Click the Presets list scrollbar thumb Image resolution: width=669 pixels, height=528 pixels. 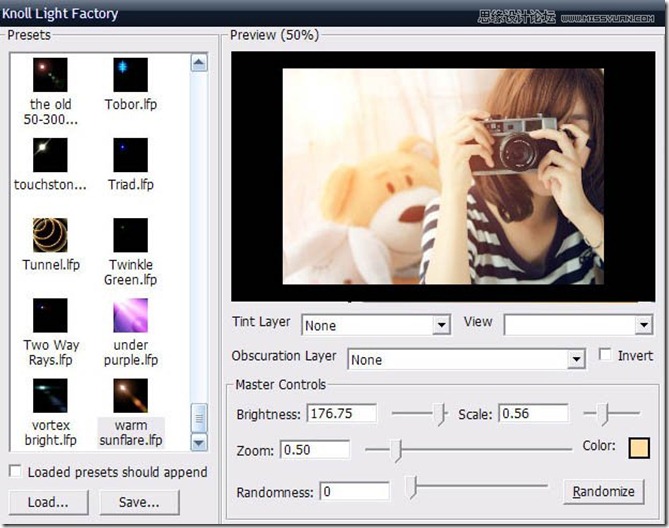coord(199,418)
